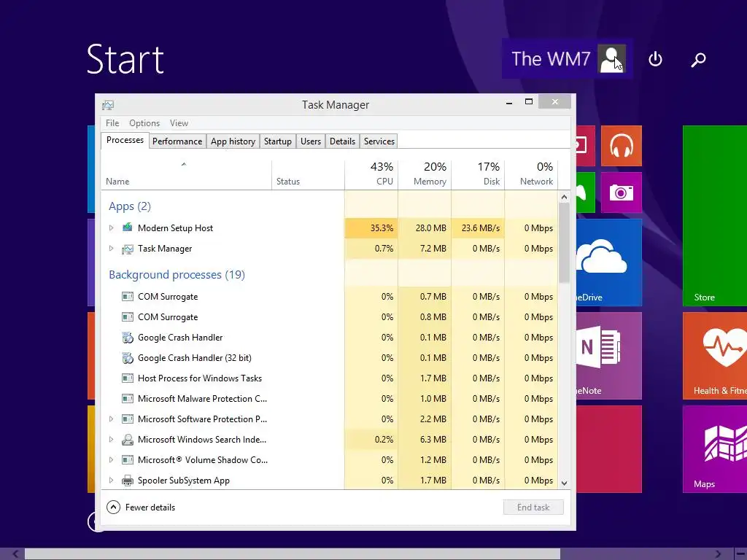The image size is (747, 560).
Task: Select the Processes tab
Action: (x=125, y=140)
